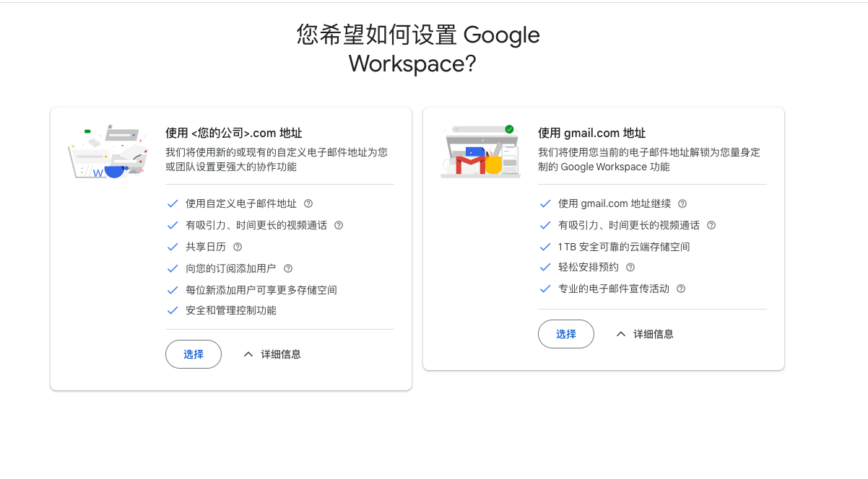Image resolution: width=868 pixels, height=479 pixels.
Task: Collapse 详细信息 in the company address card
Action: 272,354
